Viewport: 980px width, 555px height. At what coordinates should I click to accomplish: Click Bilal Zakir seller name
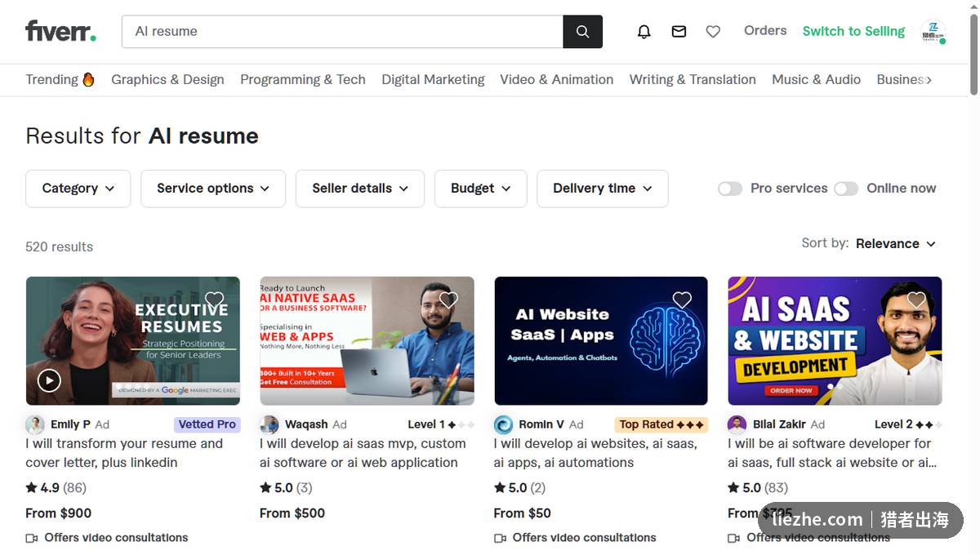click(x=779, y=424)
